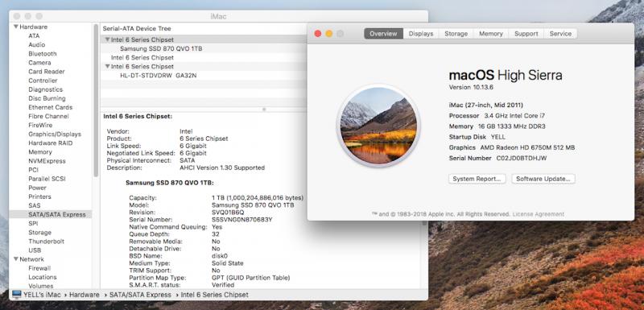Click the Serial Number C02JD0BTDHJW value
The height and width of the screenshot is (310, 644).
tap(522, 158)
